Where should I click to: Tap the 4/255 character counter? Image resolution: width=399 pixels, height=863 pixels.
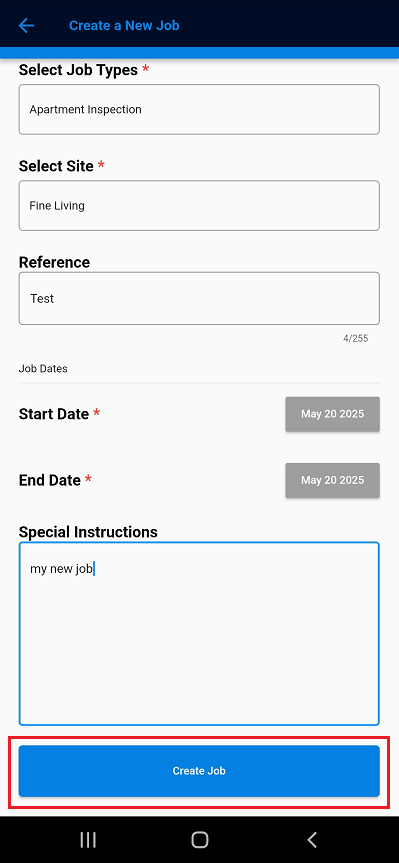pos(356,338)
